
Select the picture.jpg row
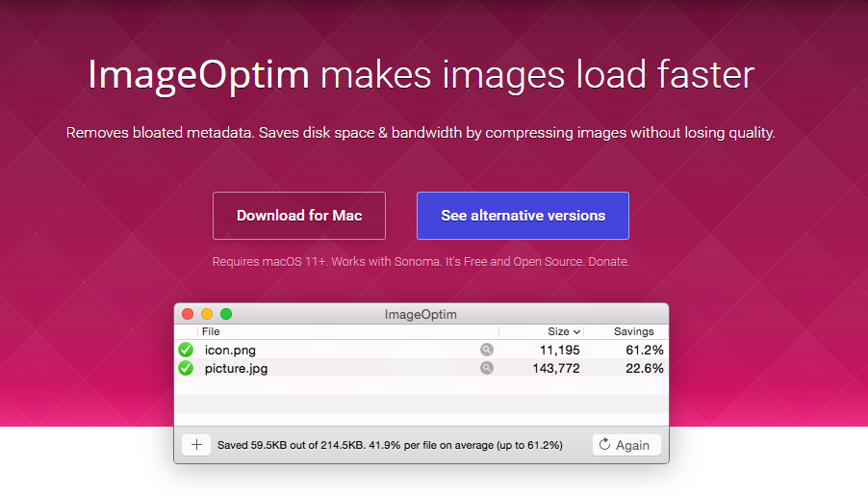pos(421,368)
